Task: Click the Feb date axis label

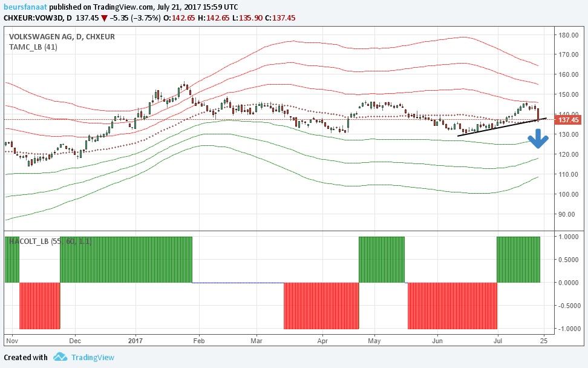Action: [199, 341]
